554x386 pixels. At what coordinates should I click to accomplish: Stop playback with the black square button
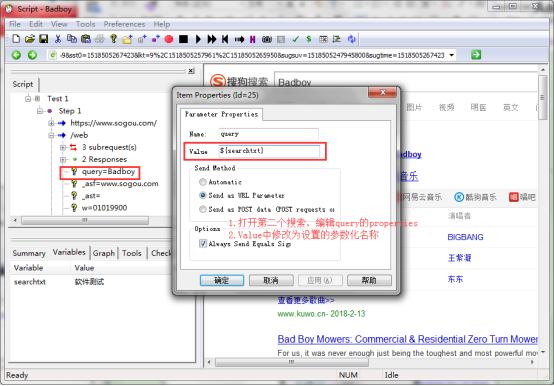(183, 39)
